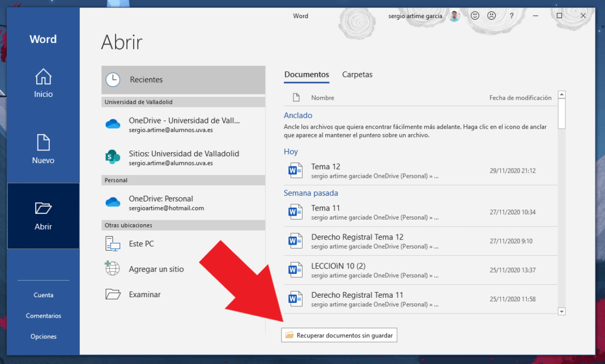Open the Inicio home icon
Image resolution: width=605 pixels, height=364 pixels.
coord(43,76)
